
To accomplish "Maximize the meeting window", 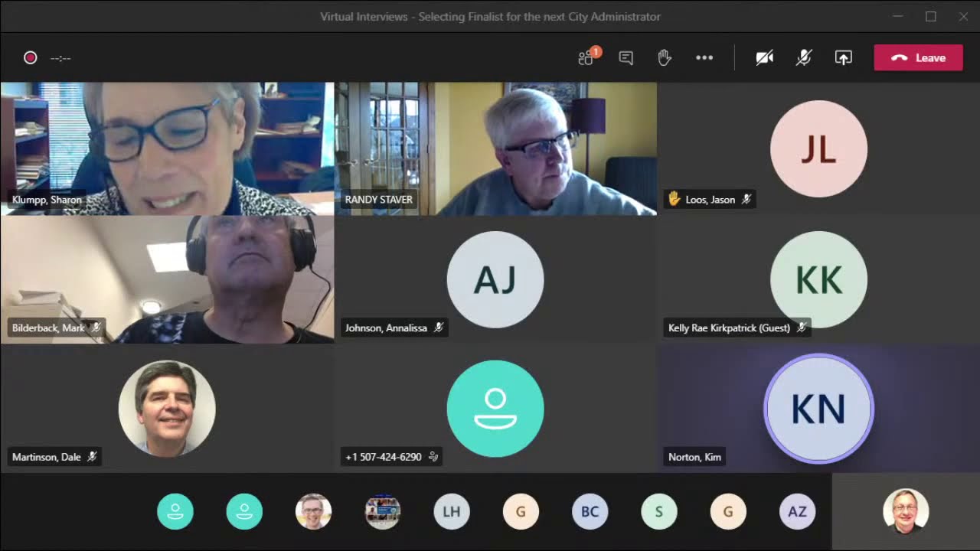I will coord(931,16).
